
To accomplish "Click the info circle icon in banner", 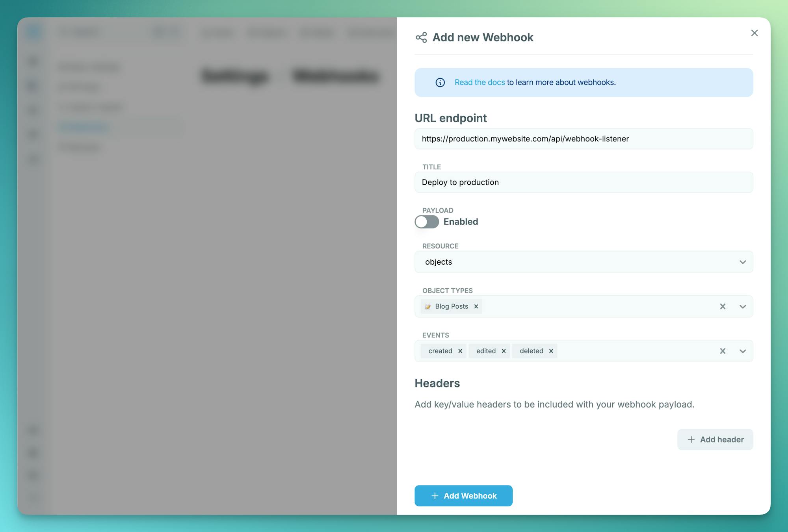I will coord(440,82).
